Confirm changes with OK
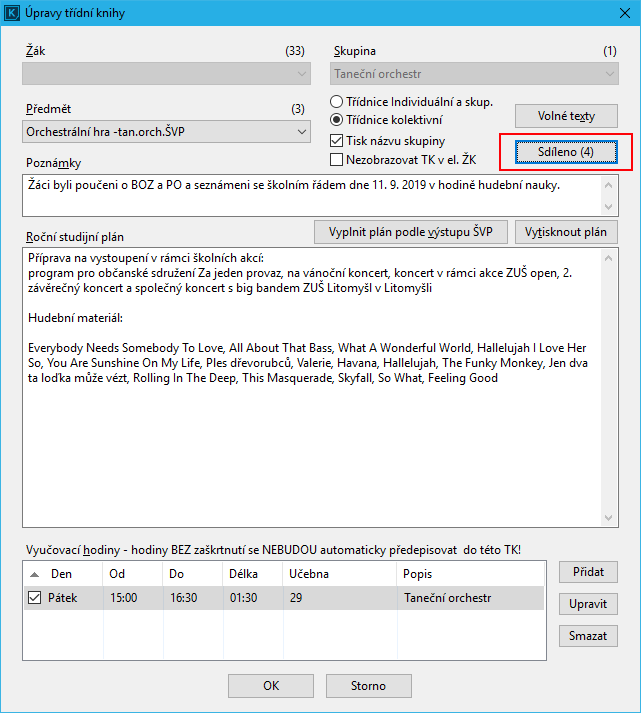The height and width of the screenshot is (713, 641). (270, 686)
